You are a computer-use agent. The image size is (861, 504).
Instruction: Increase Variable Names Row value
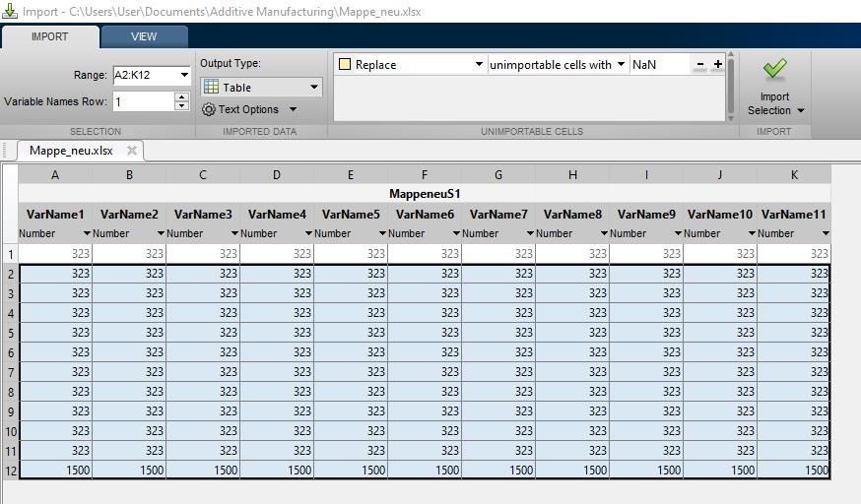click(181, 96)
